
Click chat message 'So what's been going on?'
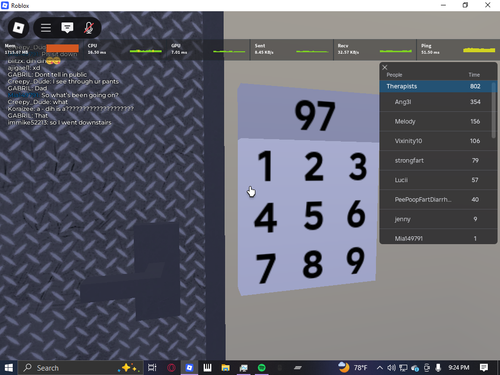[x=80, y=95]
